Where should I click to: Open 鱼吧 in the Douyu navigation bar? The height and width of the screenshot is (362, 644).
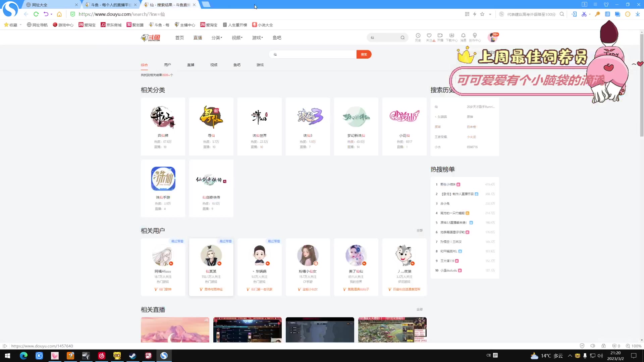coord(277,38)
